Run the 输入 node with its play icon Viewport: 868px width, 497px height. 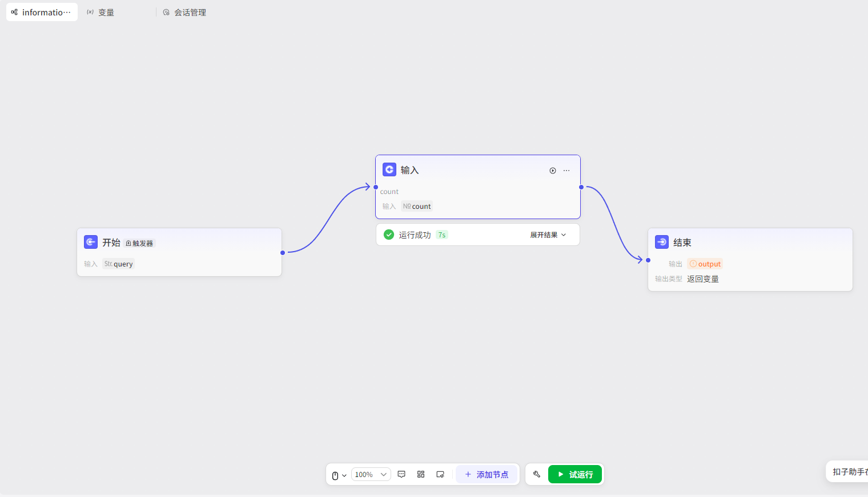pos(553,171)
